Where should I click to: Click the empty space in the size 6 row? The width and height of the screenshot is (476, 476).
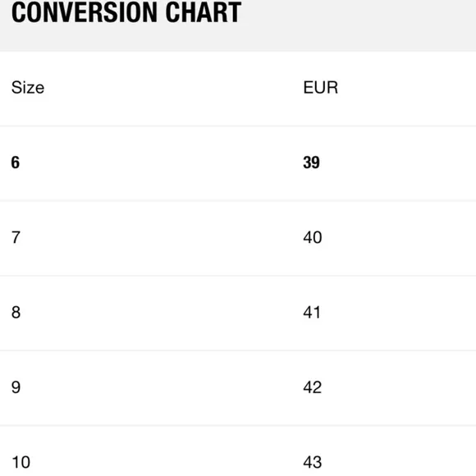click(161, 162)
